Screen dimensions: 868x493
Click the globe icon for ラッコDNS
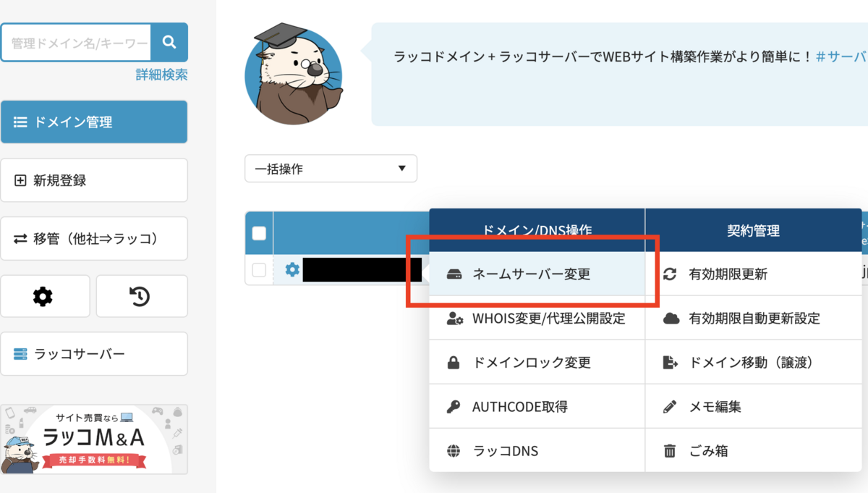click(x=454, y=450)
